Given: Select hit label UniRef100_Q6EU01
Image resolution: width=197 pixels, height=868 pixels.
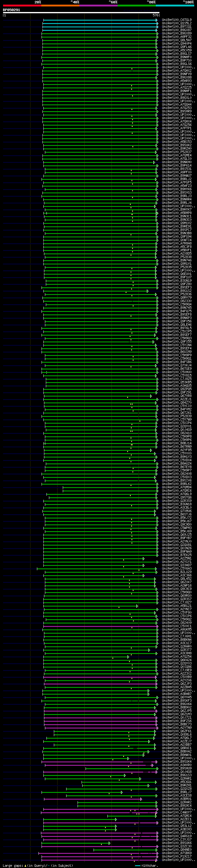Looking at the screenshot, I should [177, 274].
